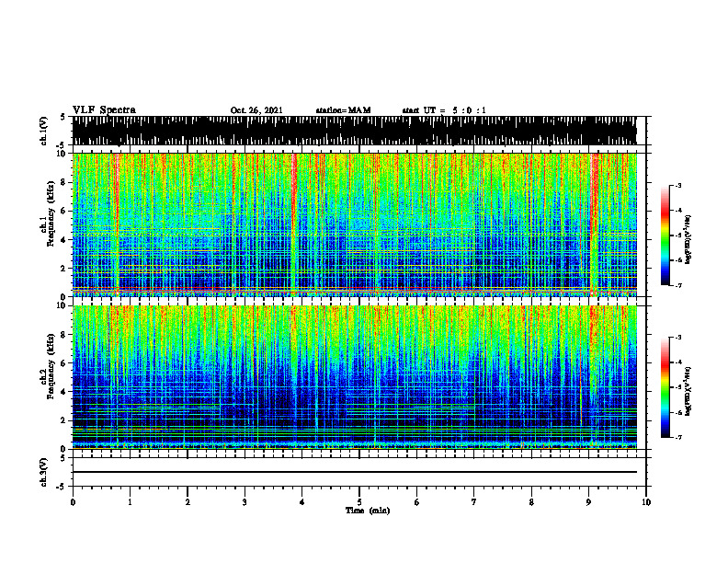Click the "4" kHz tick on ch.2 frequency axis
This screenshot has width=728, height=563.
click(x=64, y=392)
